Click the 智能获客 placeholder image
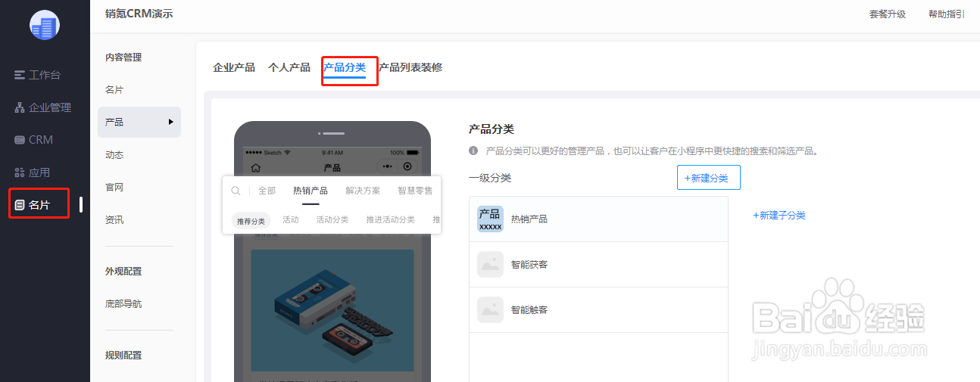Viewport: 980px width, 382px height. click(490, 264)
